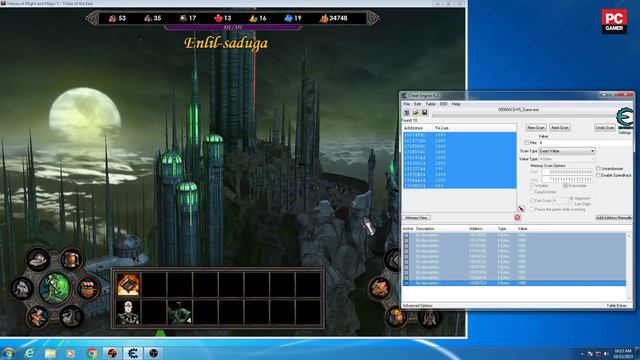Click the gold treasure icon on right wheel
Viewport: 640px width, 360px height.
point(396,317)
